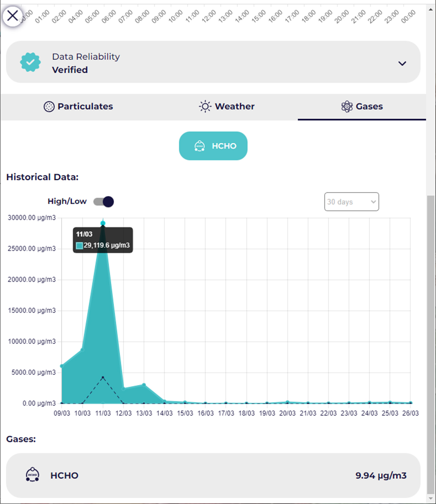This screenshot has width=436, height=504.
Task: Click the HCHO icon in Gases list
Action: [x=32, y=475]
